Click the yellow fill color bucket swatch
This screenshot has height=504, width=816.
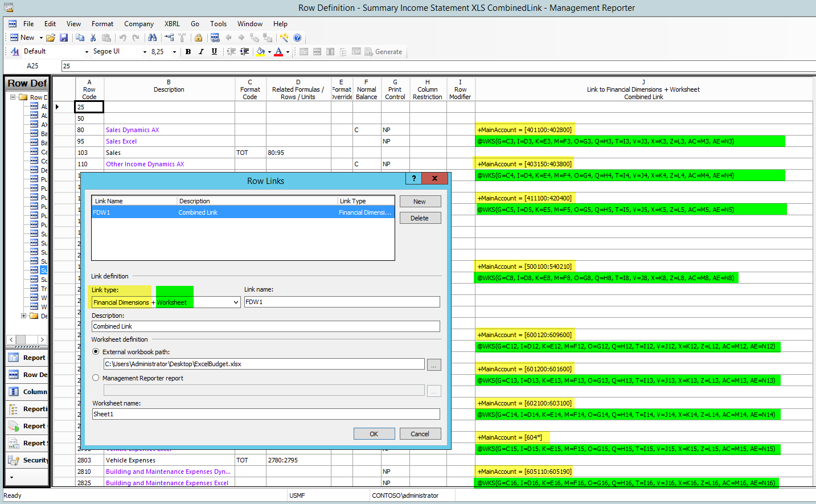260,51
